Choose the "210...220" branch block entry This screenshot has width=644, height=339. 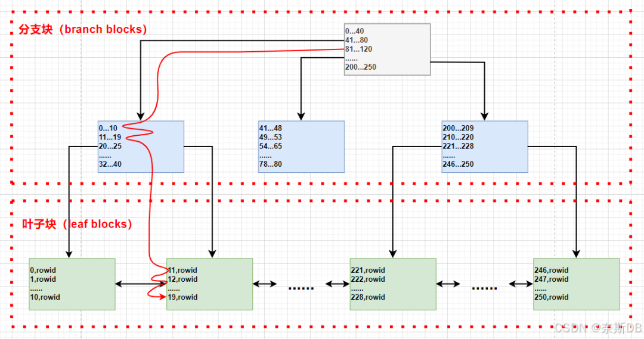pyautogui.click(x=459, y=138)
